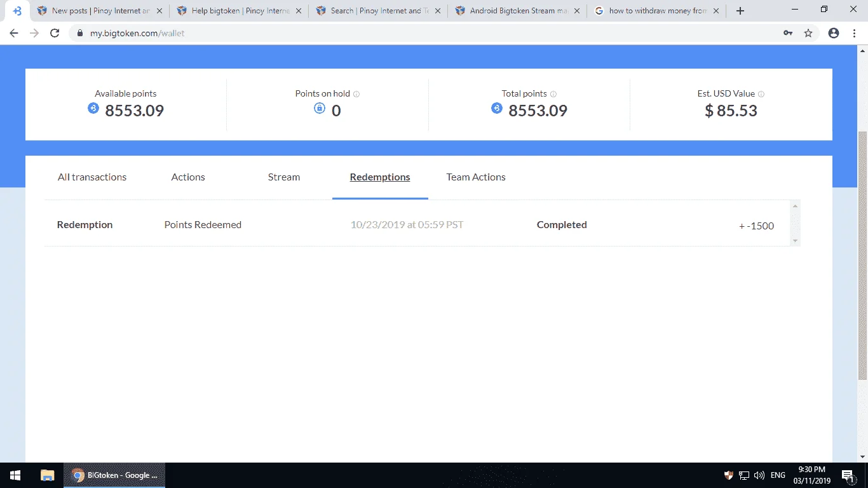868x488 pixels.
Task: Show info about Total points
Action: (553, 94)
